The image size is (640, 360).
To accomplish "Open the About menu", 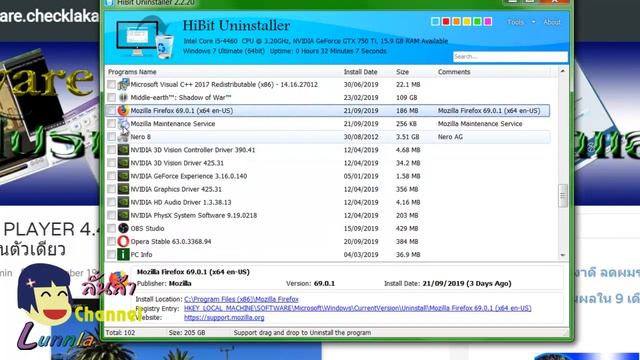I will (x=551, y=22).
